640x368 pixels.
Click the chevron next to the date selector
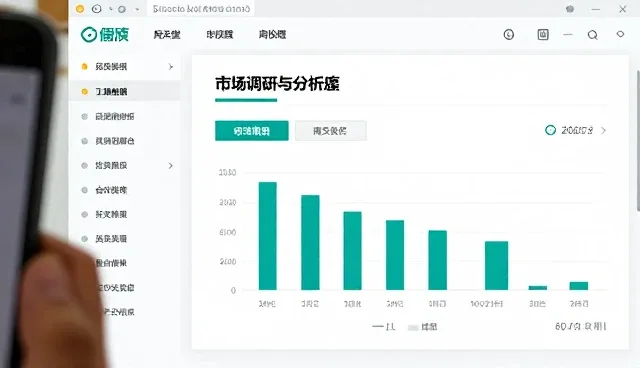click(603, 131)
